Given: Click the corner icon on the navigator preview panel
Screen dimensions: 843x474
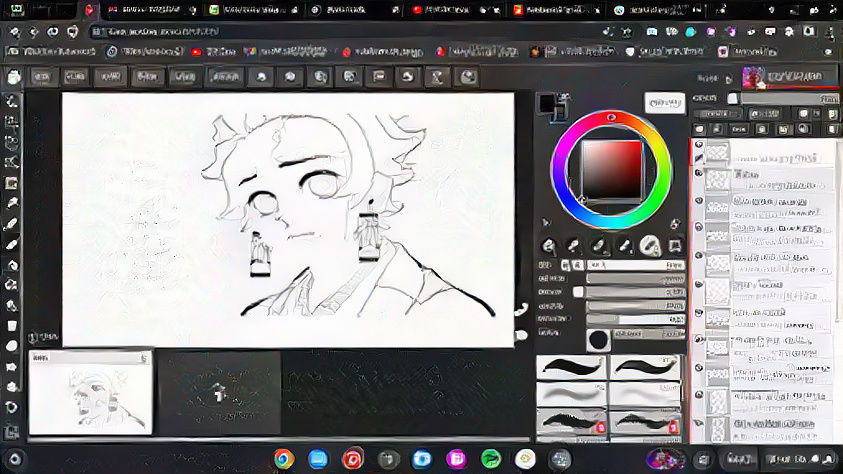Looking at the screenshot, I should coord(144,358).
